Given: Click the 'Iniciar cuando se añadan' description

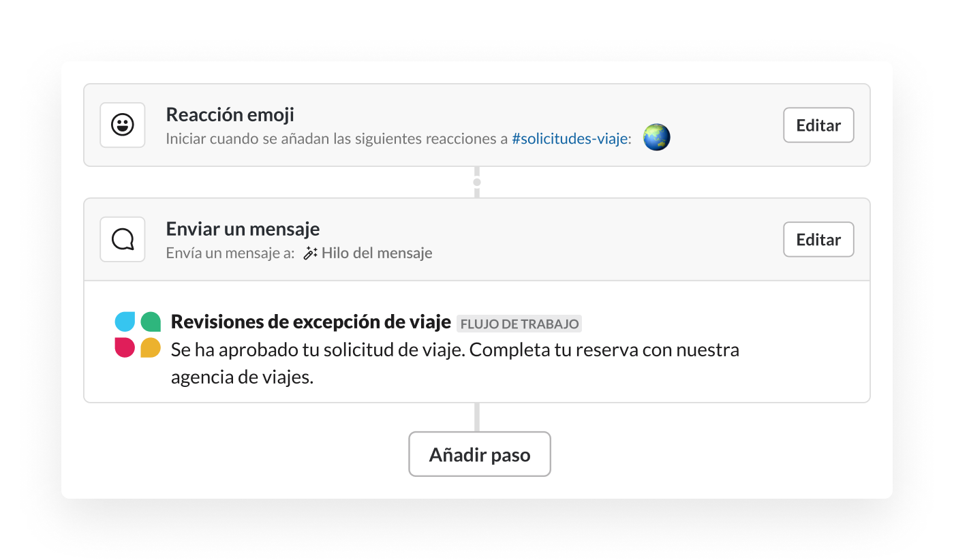Looking at the screenshot, I should click(399, 139).
